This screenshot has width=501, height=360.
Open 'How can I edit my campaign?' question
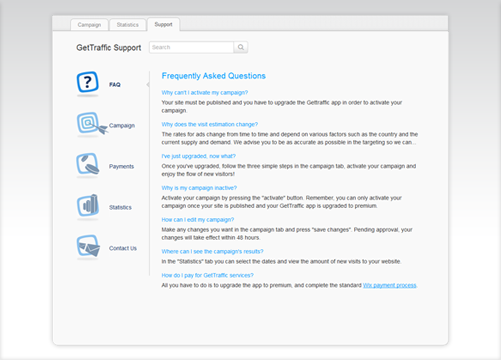(x=198, y=220)
